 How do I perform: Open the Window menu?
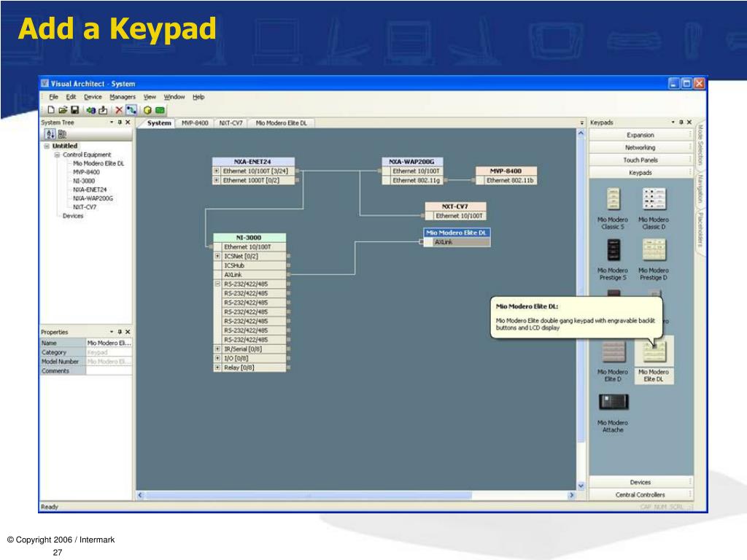pyautogui.click(x=174, y=97)
